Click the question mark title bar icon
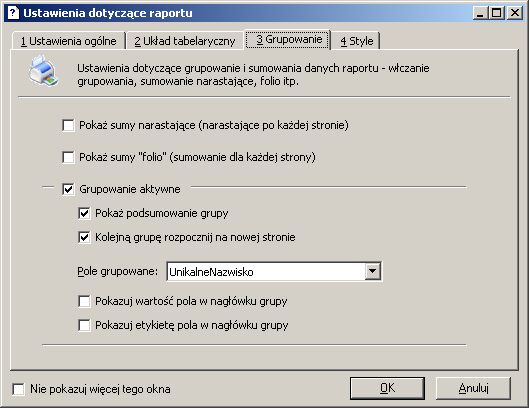The height and width of the screenshot is (408, 529). (13, 13)
